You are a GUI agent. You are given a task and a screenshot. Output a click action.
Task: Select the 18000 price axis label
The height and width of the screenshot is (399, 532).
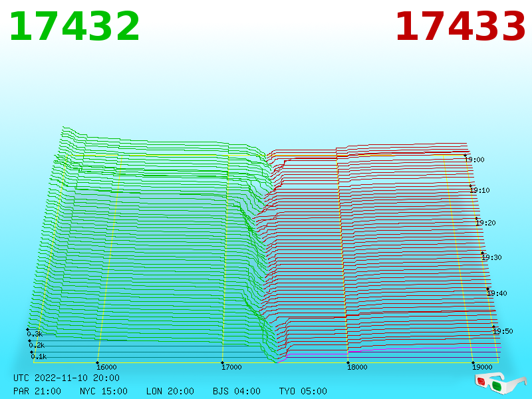357,367
